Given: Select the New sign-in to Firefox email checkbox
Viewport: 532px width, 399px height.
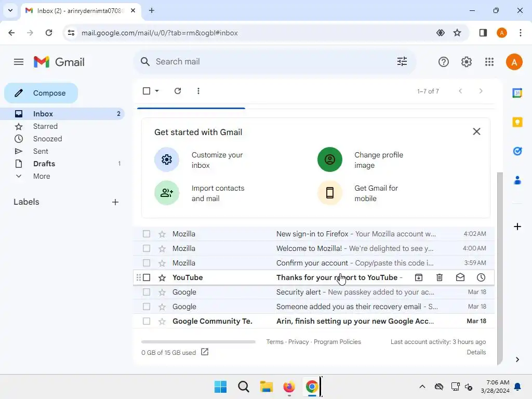Looking at the screenshot, I should [147, 234].
